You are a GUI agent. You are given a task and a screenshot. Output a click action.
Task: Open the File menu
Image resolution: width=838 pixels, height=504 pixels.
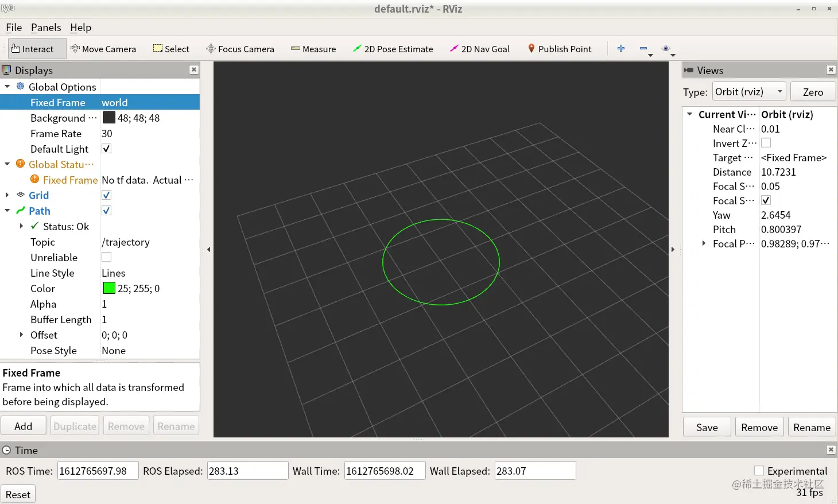tap(14, 28)
